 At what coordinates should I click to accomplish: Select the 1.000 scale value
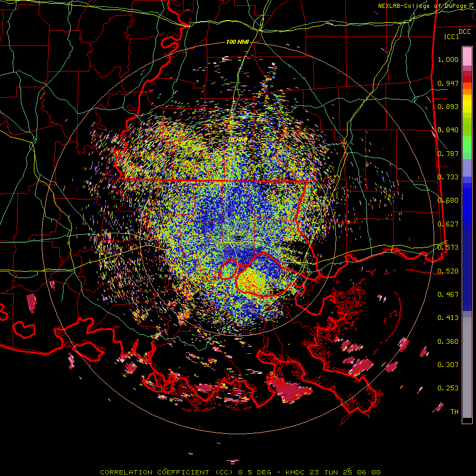click(x=448, y=59)
